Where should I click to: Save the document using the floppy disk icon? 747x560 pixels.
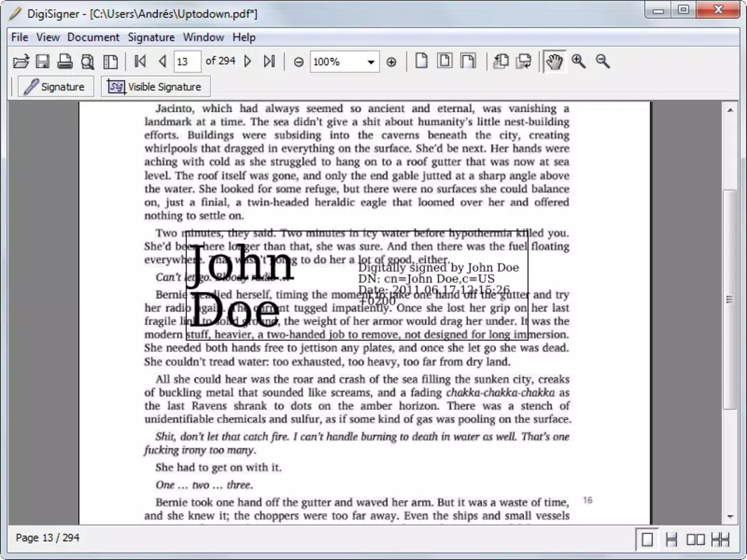pos(43,62)
